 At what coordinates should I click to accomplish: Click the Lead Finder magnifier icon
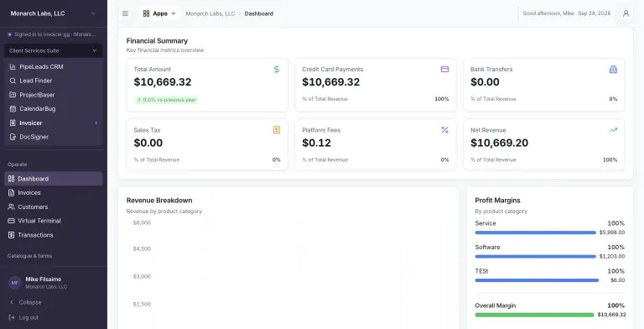(x=13, y=81)
